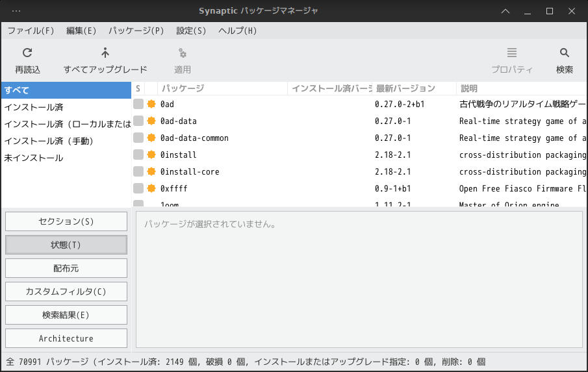This screenshot has height=372, width=588.
Task: Open the 設定(S) menu
Action: click(x=191, y=31)
